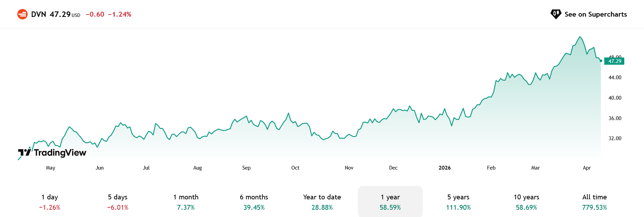Click the last price dot on chart
The width and height of the screenshot is (644, 217).
tap(601, 61)
